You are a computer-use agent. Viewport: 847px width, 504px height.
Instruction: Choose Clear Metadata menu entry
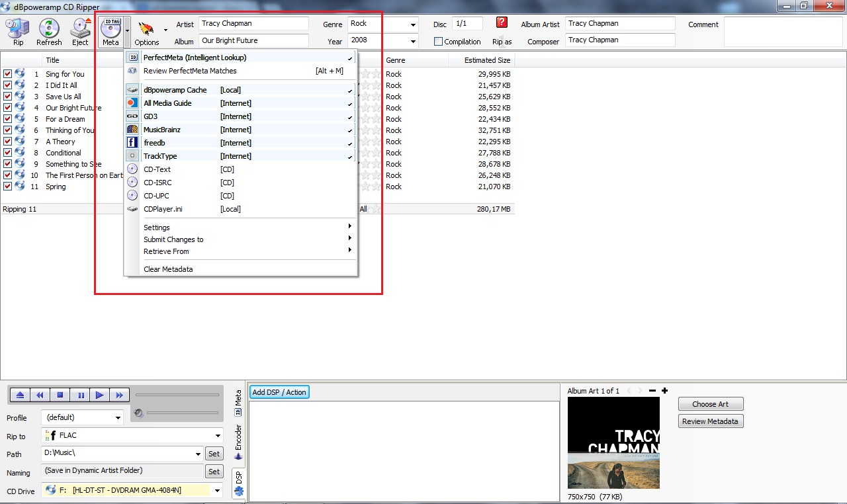[x=168, y=269]
